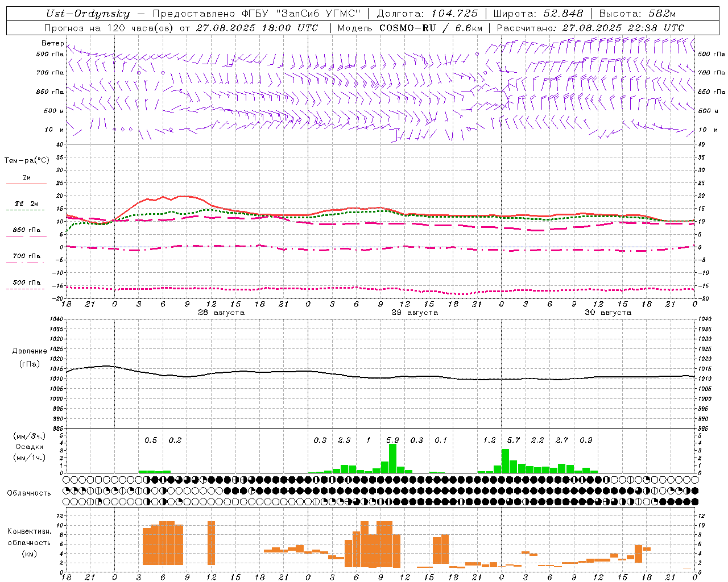The width and height of the screenshot is (728, 582).
Task: Click the 0.5 precipitation total
Action: [x=151, y=440]
